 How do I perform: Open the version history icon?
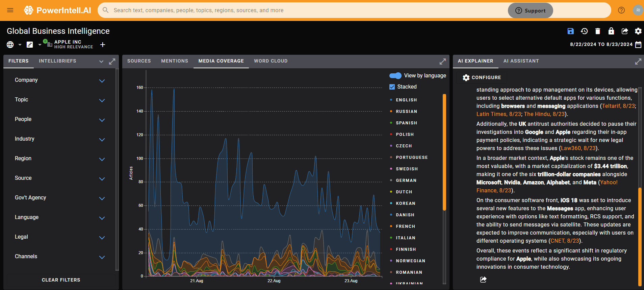pos(584,31)
